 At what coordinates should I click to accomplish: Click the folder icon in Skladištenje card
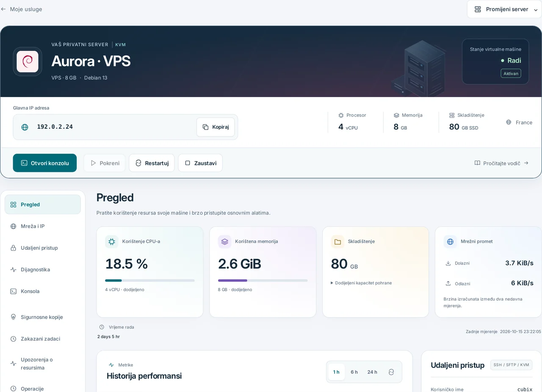(337, 242)
